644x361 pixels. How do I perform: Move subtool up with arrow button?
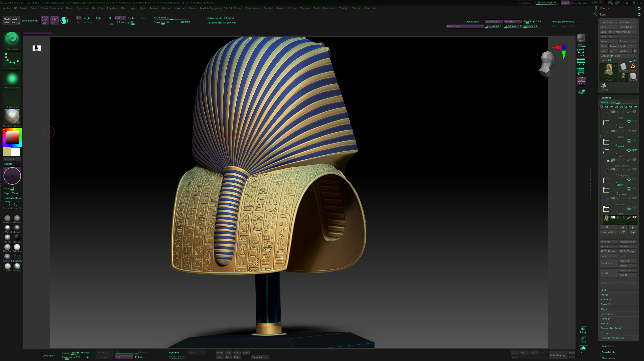[623, 227]
